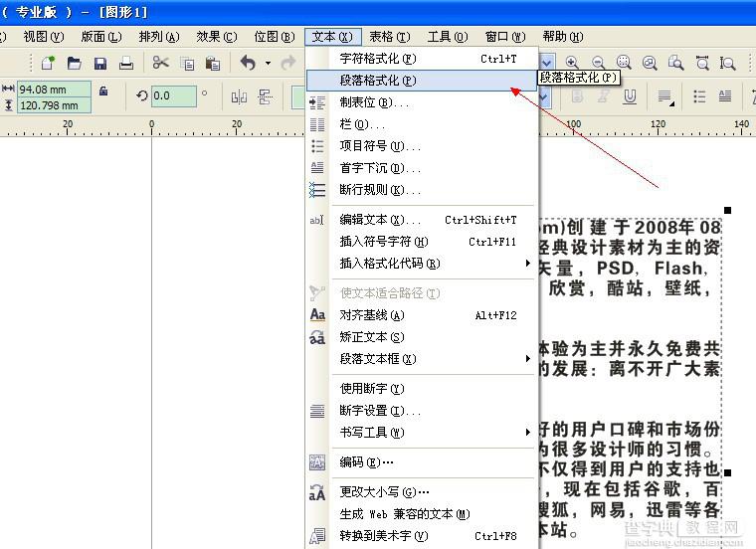Open the 工具(O) menu

coord(448,37)
